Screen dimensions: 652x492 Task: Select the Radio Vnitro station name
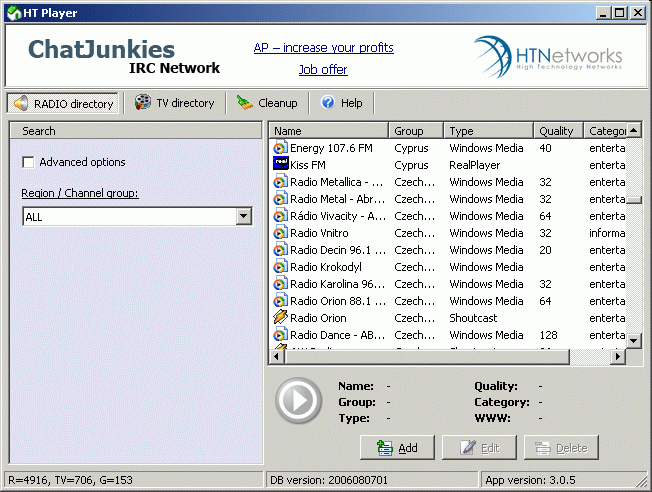click(319, 233)
